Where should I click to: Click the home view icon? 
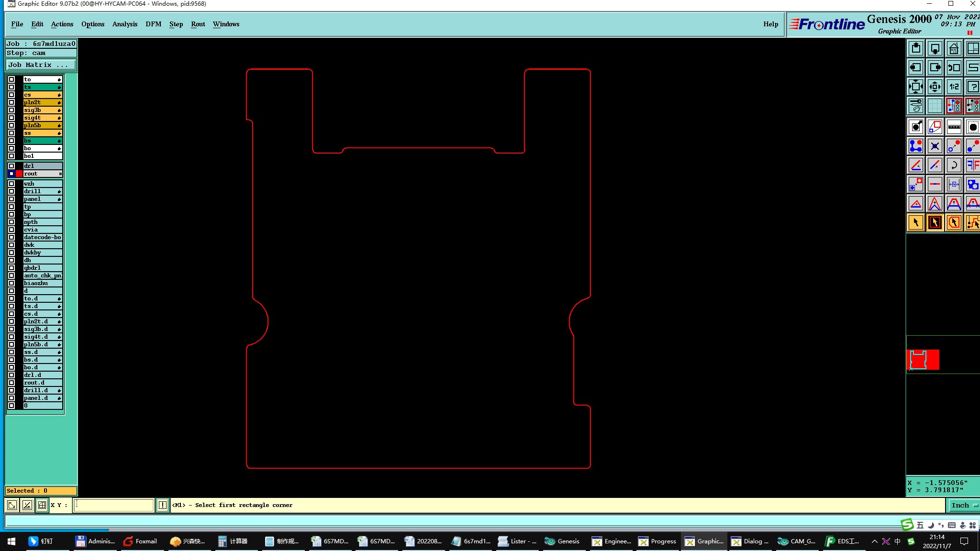954,48
